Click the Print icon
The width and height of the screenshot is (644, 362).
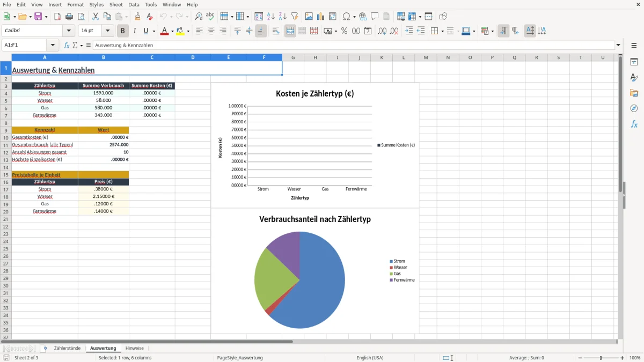[69, 17]
